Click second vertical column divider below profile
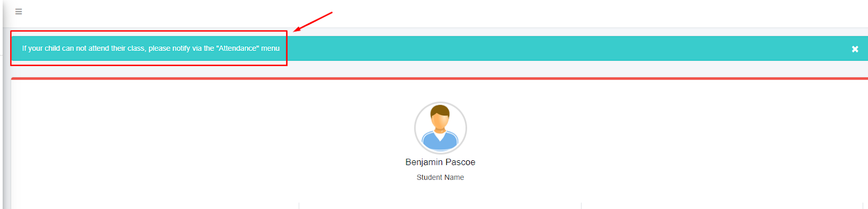The image size is (868, 209). pyautogui.click(x=581, y=206)
